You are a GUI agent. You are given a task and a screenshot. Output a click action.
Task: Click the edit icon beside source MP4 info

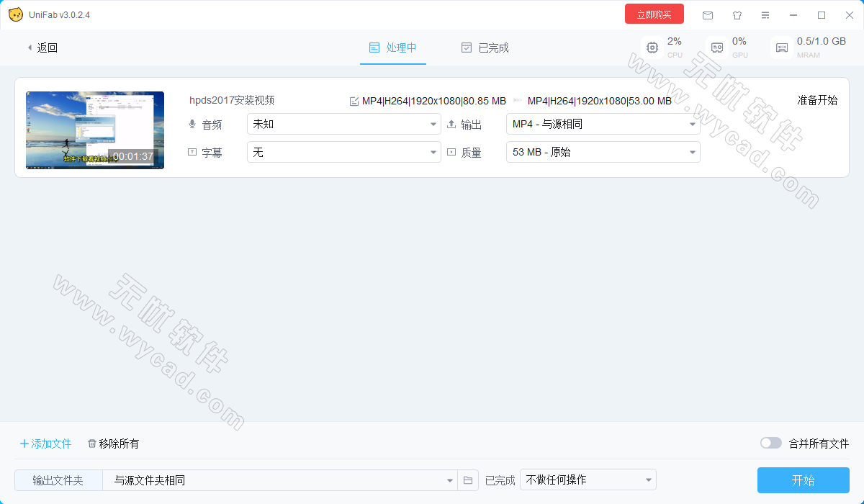click(354, 102)
